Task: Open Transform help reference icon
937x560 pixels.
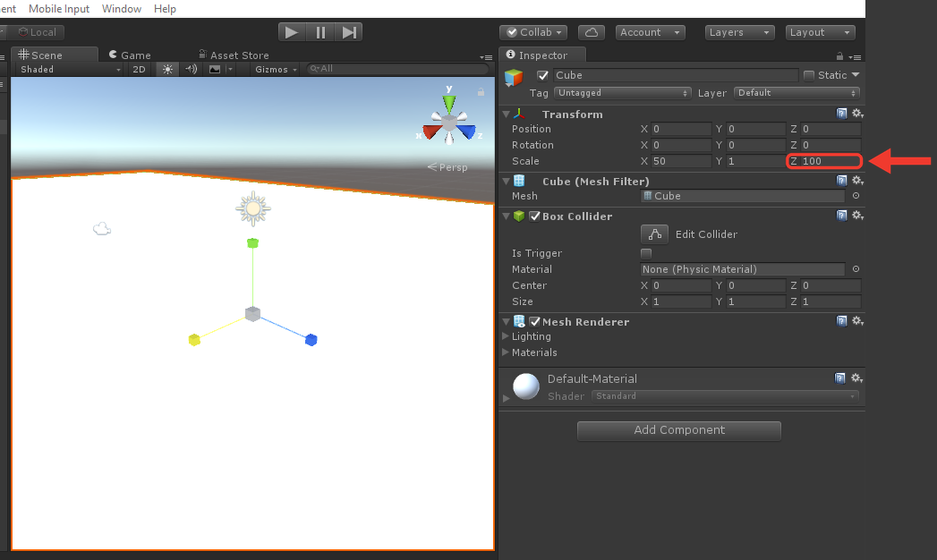Action: [x=841, y=114]
